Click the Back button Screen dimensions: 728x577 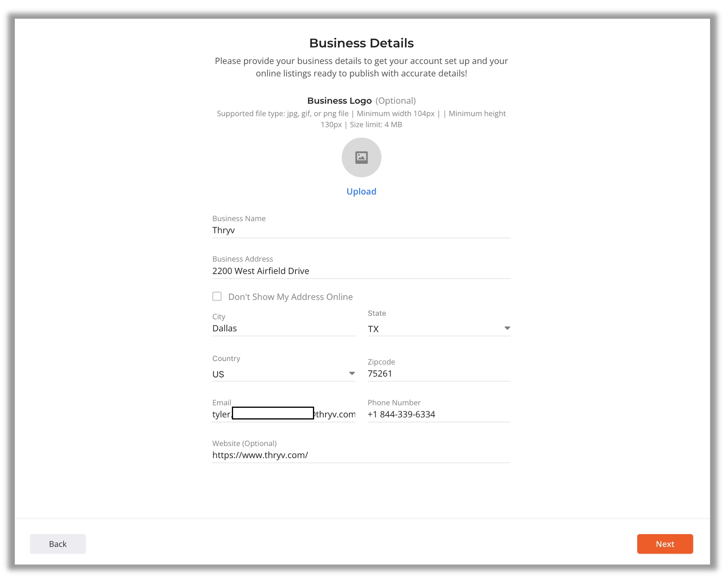pos(58,544)
